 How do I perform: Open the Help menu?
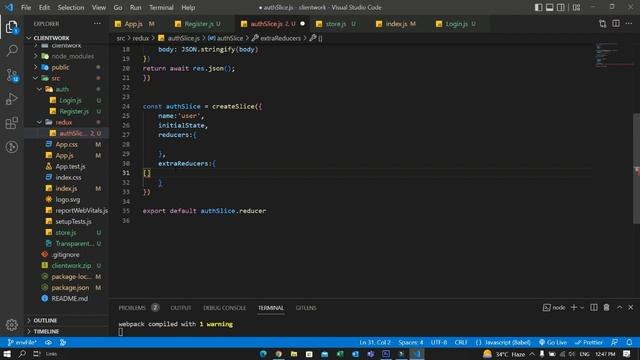pos(188,7)
